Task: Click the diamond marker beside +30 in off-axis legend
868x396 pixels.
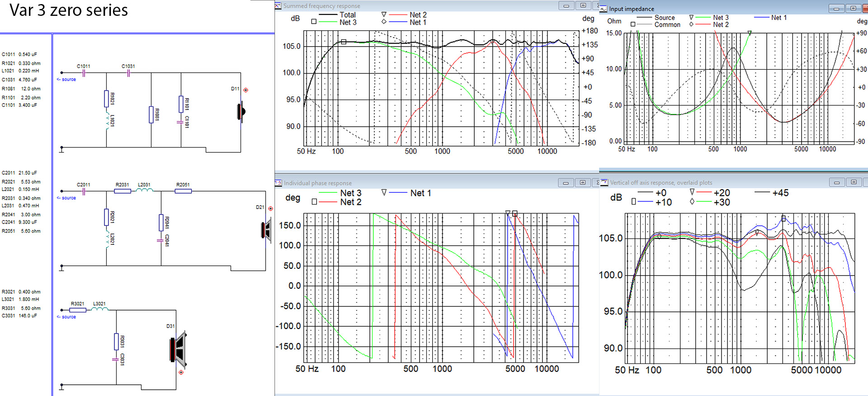Action: pos(692,202)
